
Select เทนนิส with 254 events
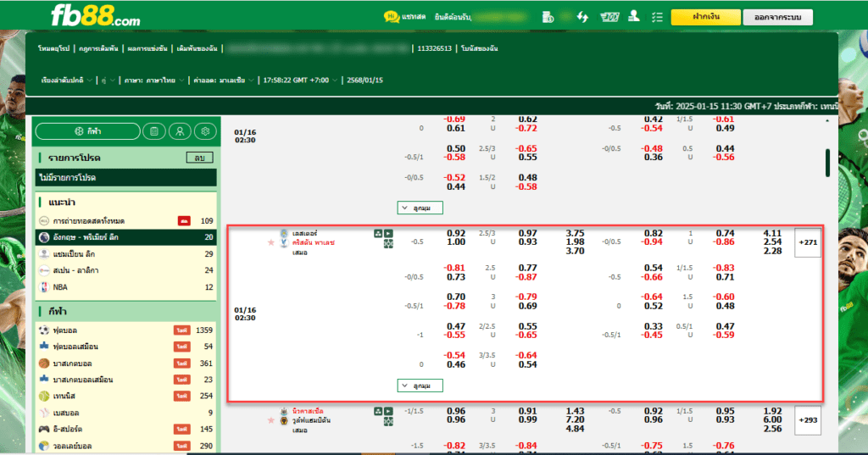pyautogui.click(x=126, y=396)
